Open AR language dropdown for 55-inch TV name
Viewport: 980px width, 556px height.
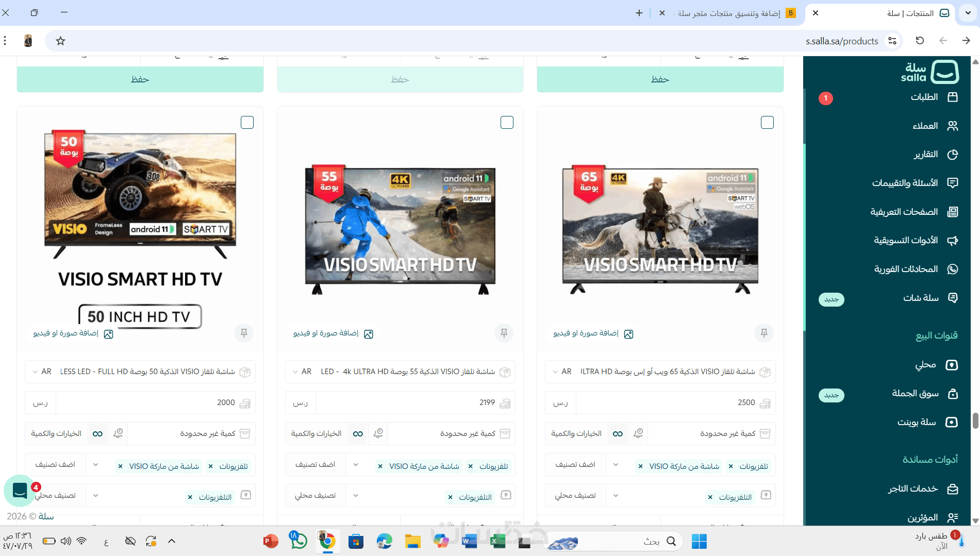pyautogui.click(x=302, y=372)
